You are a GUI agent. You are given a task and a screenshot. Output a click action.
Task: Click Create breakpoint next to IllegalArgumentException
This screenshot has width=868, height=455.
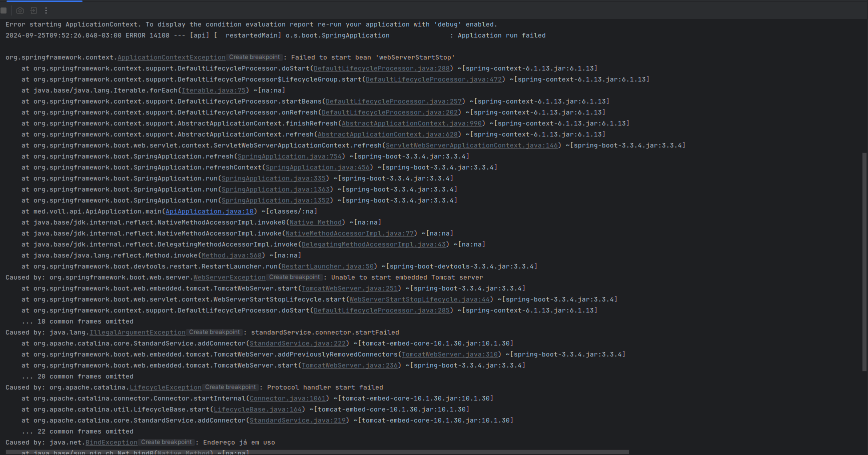[215, 332]
